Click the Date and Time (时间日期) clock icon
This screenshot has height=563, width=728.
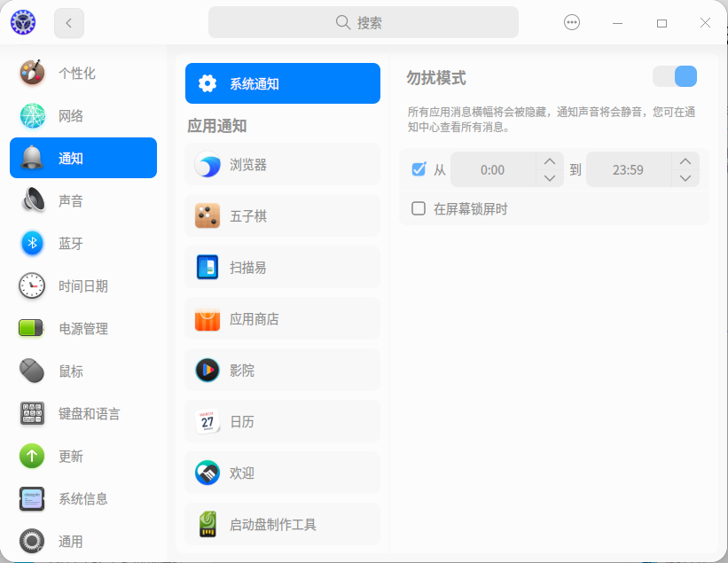click(32, 285)
